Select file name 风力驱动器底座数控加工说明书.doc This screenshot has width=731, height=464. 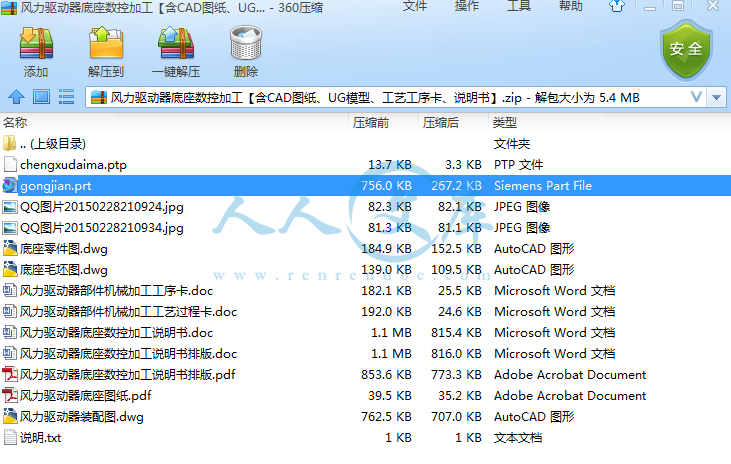coord(116,332)
